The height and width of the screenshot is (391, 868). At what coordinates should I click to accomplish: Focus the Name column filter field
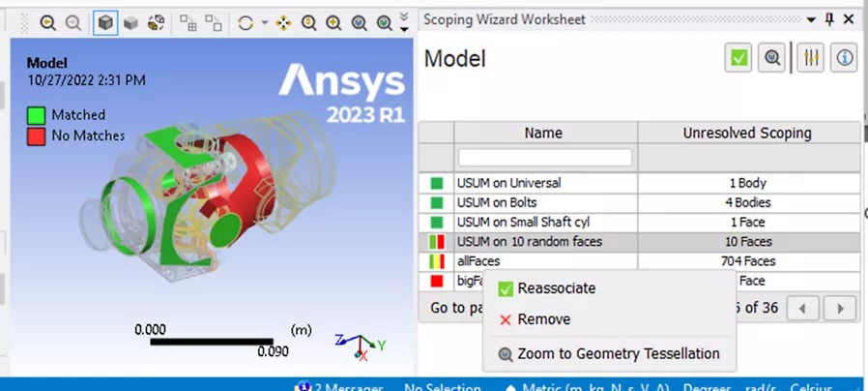click(545, 158)
